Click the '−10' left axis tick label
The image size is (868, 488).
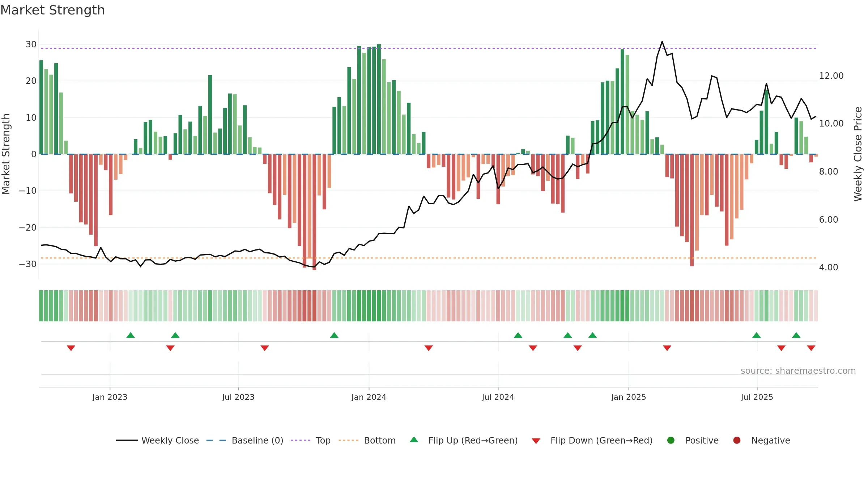point(28,191)
